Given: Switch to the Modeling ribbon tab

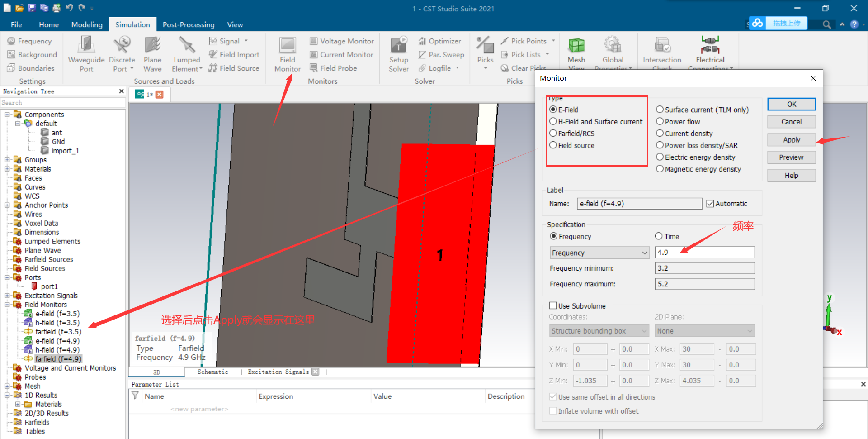Looking at the screenshot, I should point(87,24).
